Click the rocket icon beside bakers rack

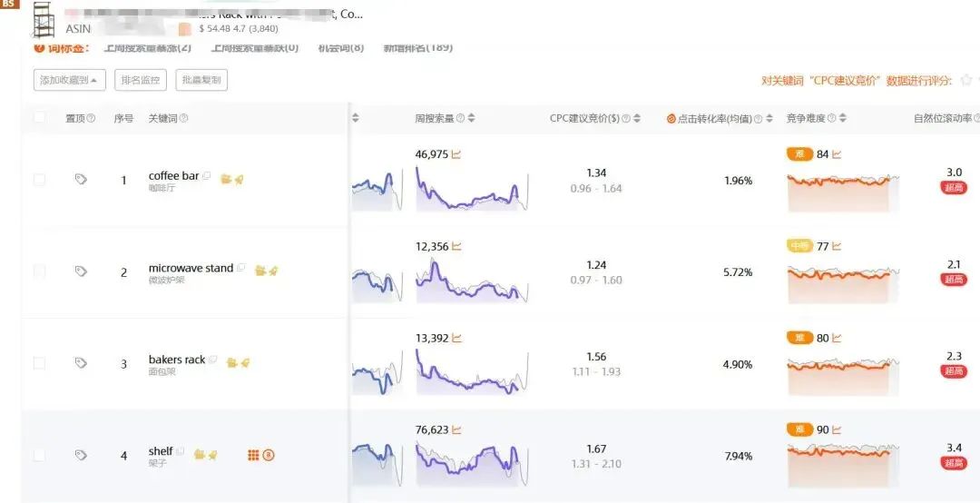[x=245, y=362]
